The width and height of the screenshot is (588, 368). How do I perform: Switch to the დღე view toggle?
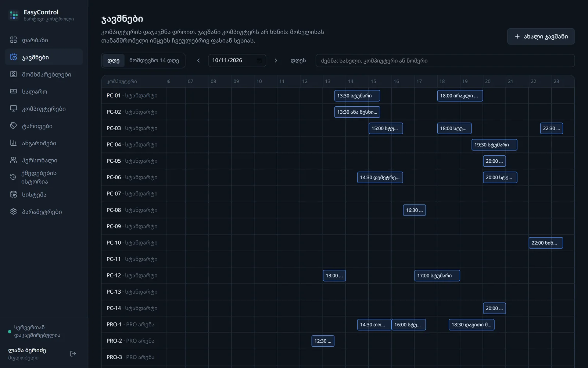coord(114,61)
